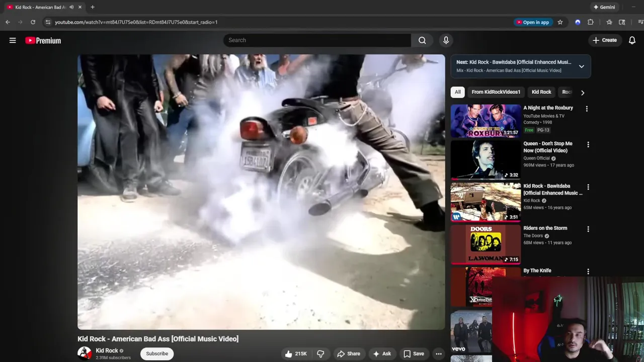Image resolution: width=644 pixels, height=362 pixels.
Task: Open the media controls icon
Action: click(x=640, y=22)
